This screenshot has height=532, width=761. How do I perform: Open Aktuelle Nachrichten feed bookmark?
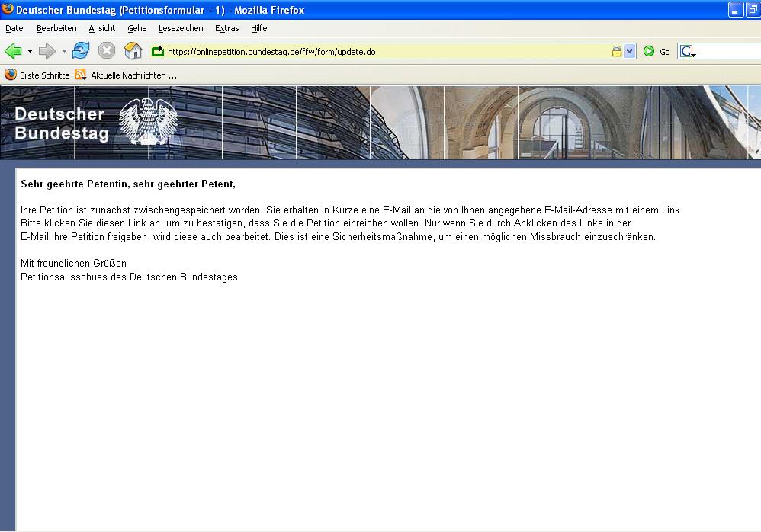pyautogui.click(x=127, y=75)
